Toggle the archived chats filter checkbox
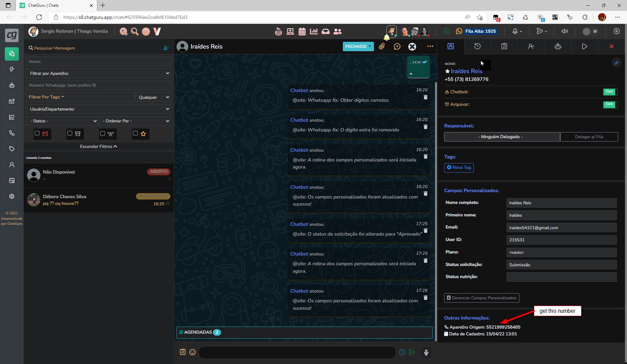 (70, 133)
